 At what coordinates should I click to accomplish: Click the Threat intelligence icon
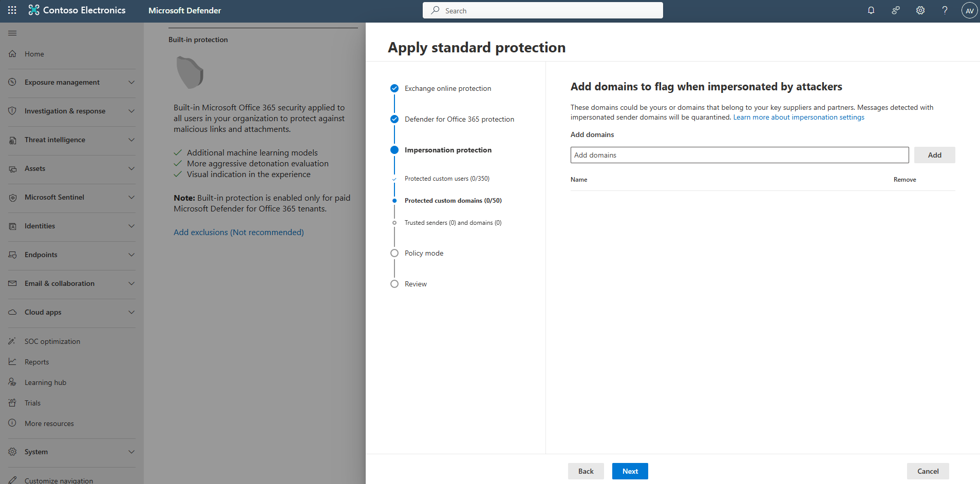pos(13,140)
